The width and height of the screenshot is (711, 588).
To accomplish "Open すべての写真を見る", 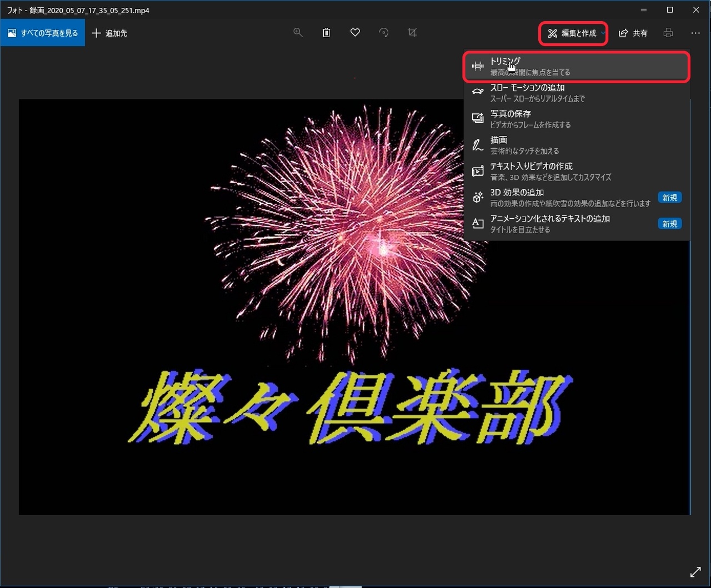I will (43, 33).
